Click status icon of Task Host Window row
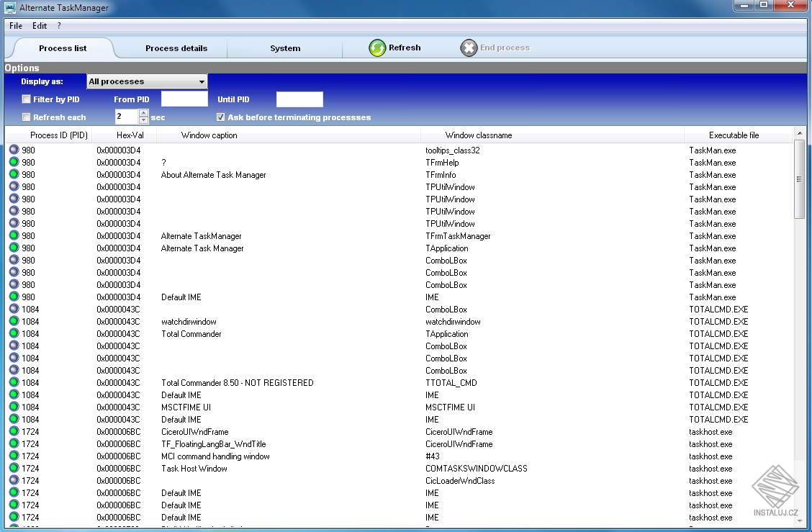This screenshot has width=812, height=532. (14, 468)
